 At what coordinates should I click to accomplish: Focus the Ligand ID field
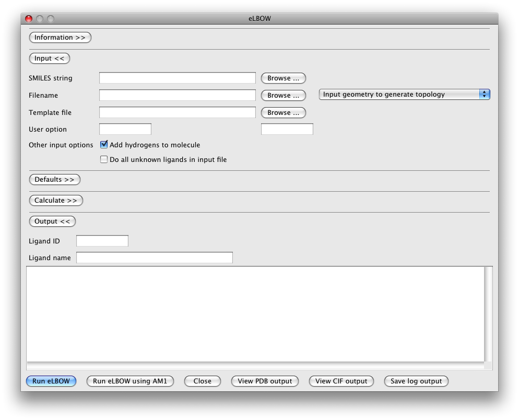point(102,241)
